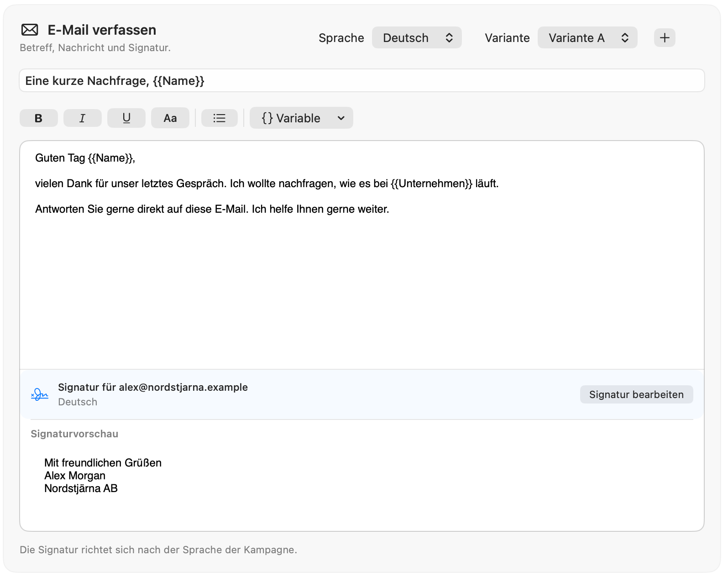Click the 'Signaturvorschau' heading

tap(74, 434)
